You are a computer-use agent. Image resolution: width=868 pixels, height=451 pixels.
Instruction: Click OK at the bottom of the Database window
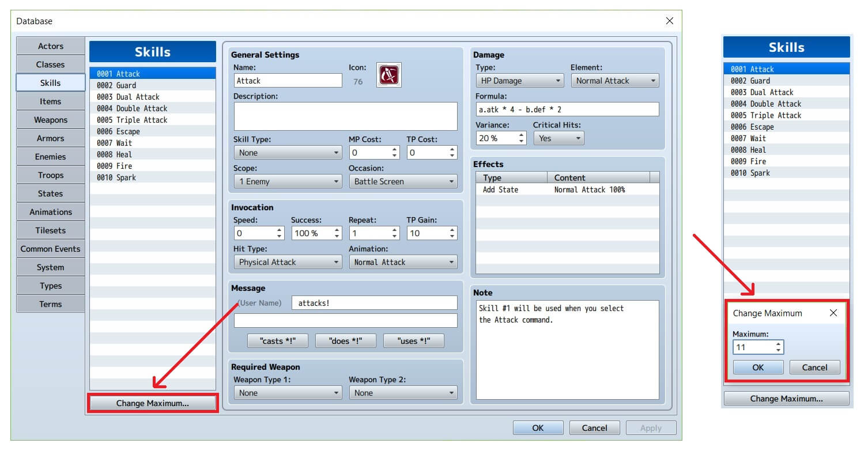[x=538, y=428]
